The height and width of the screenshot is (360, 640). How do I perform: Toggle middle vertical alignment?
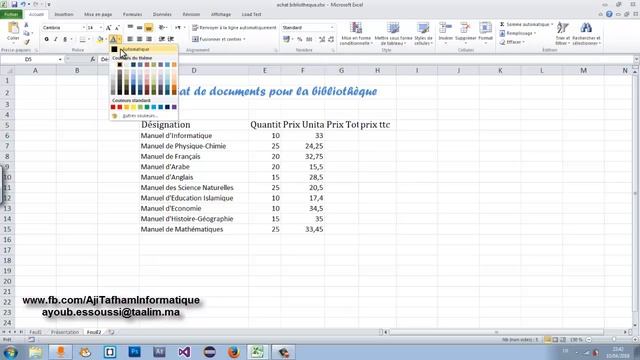(x=139, y=28)
